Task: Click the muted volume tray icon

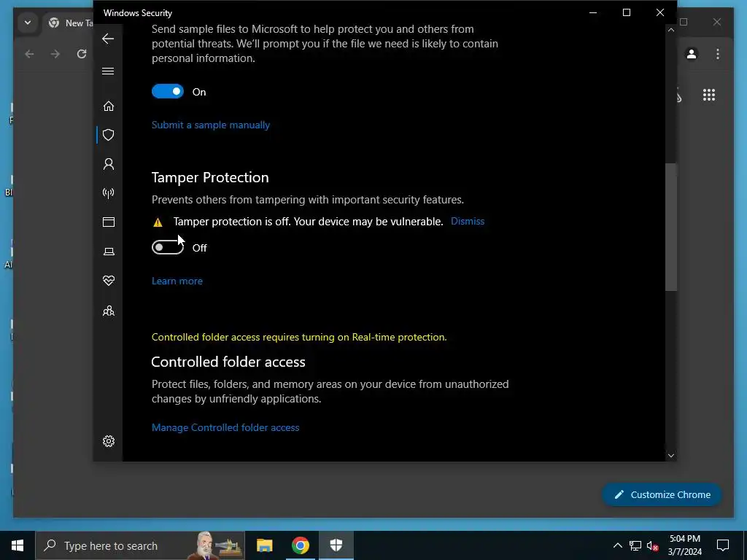Action: click(653, 545)
